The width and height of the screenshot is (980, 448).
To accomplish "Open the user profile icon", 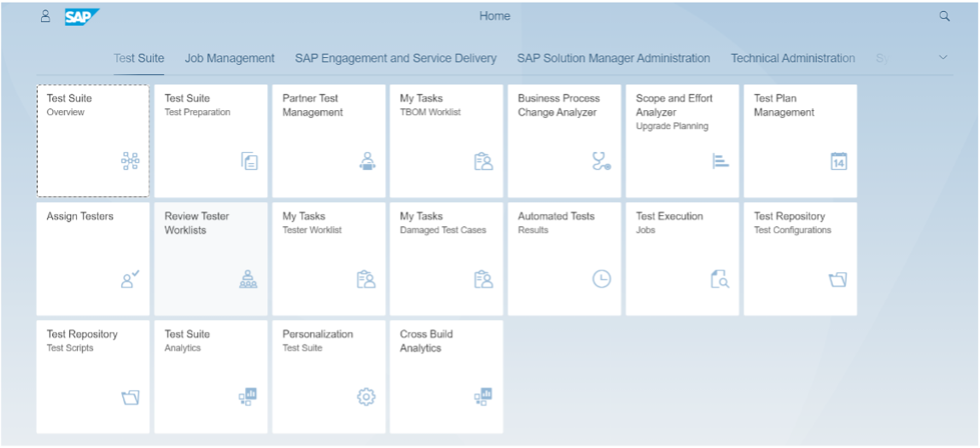I will coord(45,16).
